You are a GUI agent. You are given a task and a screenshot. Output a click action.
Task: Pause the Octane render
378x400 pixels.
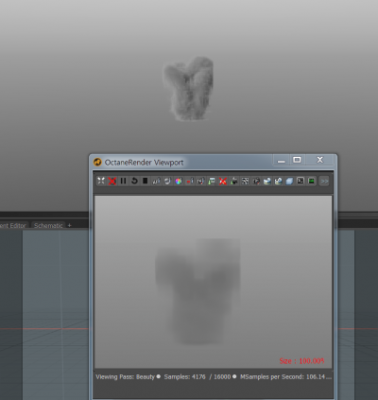123,181
